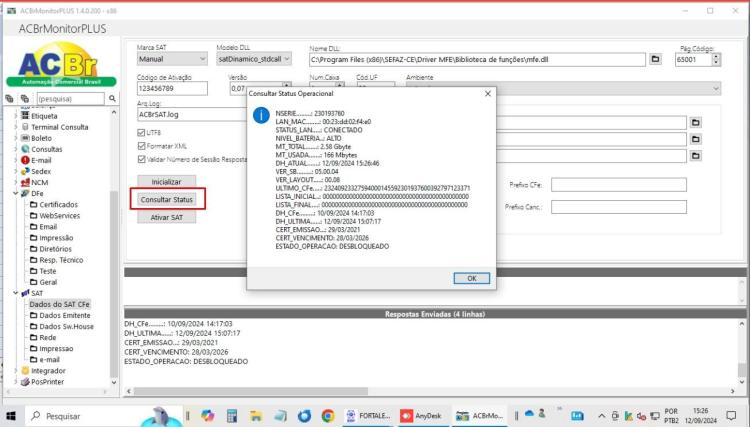Open Dados Emitente under SAT
Viewport: 750px width, 427px height.
[65, 315]
